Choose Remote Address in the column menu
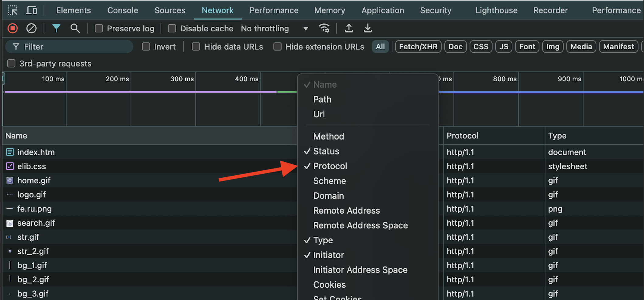This screenshot has width=644, height=300. pyautogui.click(x=346, y=210)
